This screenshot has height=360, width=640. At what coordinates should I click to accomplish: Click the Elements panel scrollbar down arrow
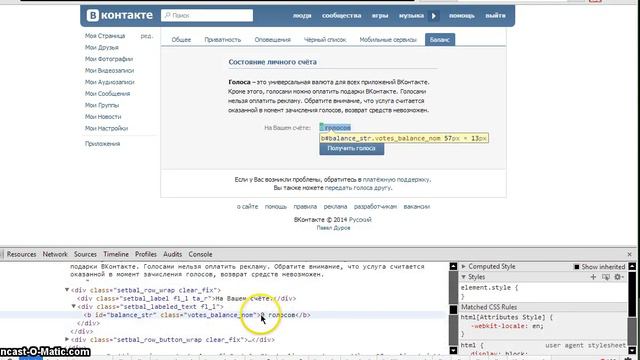point(453,351)
